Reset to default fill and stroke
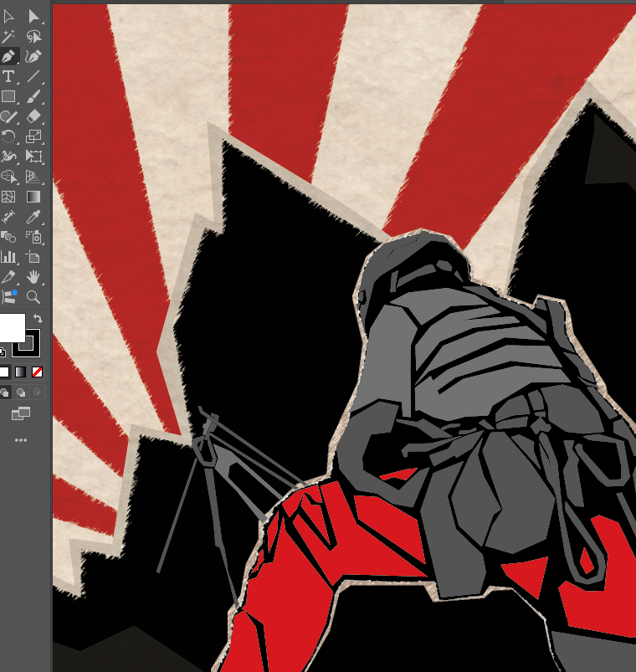The width and height of the screenshot is (636, 672). (3, 351)
